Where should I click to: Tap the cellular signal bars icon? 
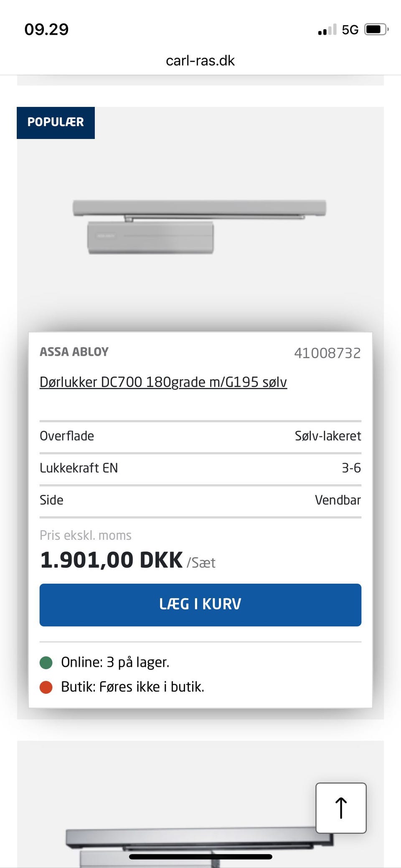[x=327, y=30]
